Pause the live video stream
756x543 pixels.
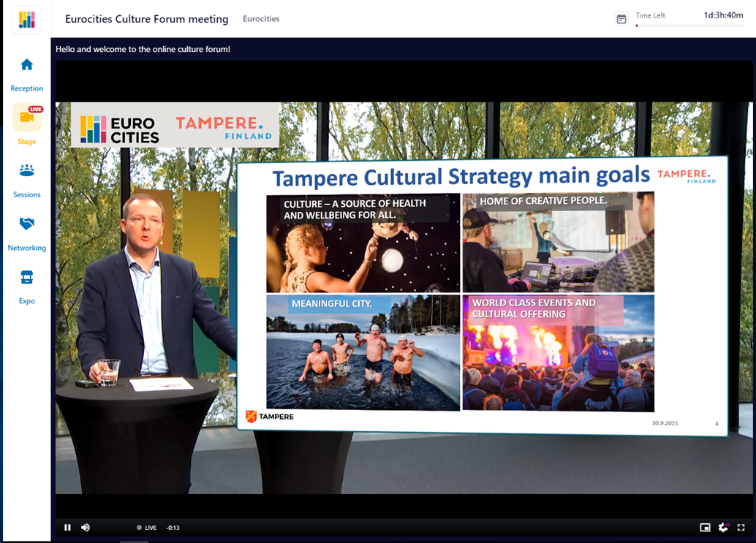click(67, 528)
